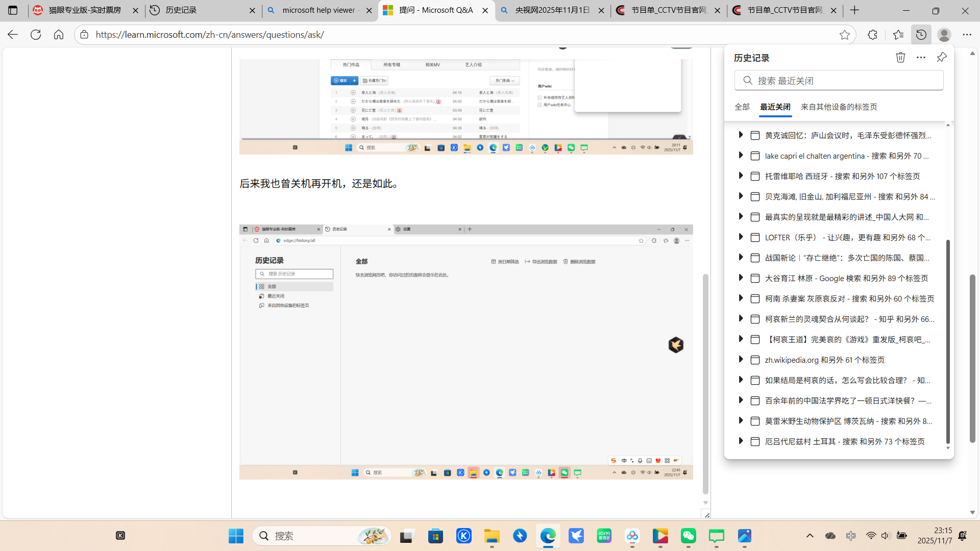This screenshot has width=980, height=551.
Task: Show hidden system tray icons chevron
Action: [810, 536]
